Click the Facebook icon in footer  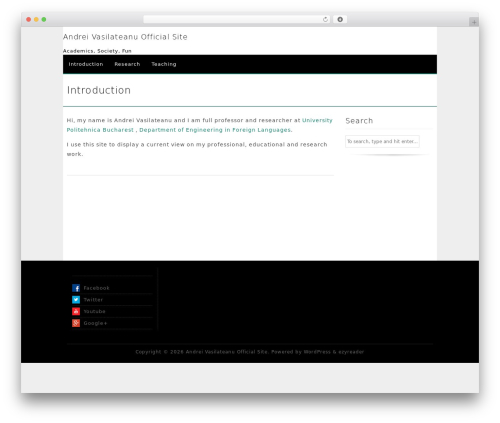[x=76, y=288]
